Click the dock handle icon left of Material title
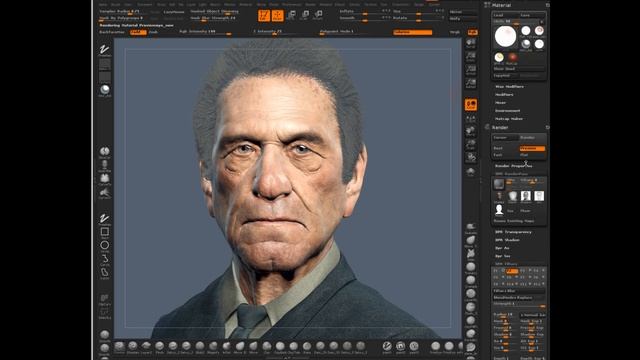The image size is (640, 360). pos(487,5)
